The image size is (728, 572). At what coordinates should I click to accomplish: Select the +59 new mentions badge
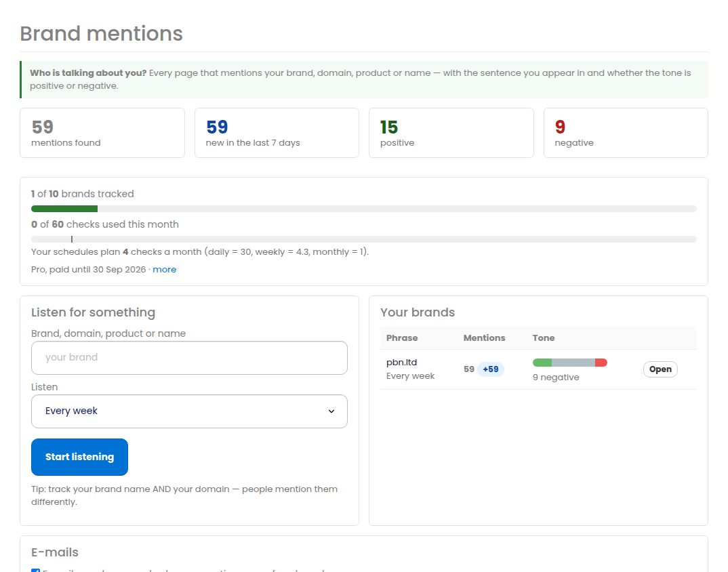490,369
